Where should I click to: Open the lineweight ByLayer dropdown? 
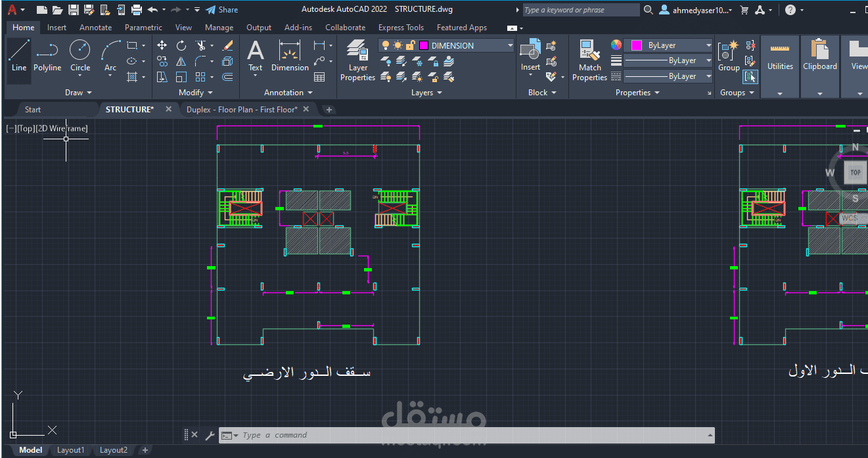[708, 60]
